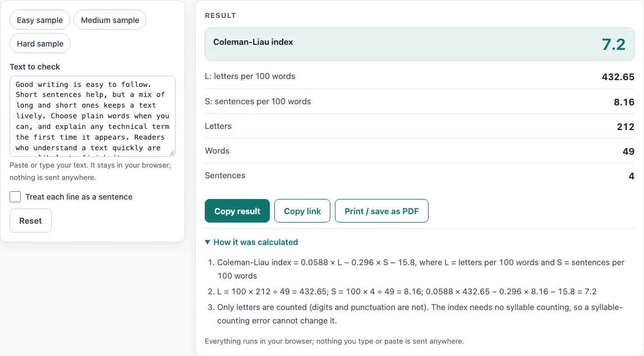
Task: Click the Letters count 212
Action: [x=625, y=127]
